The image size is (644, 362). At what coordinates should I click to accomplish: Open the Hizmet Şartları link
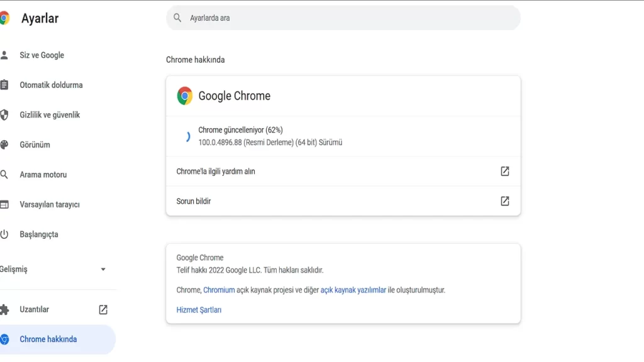click(x=199, y=310)
